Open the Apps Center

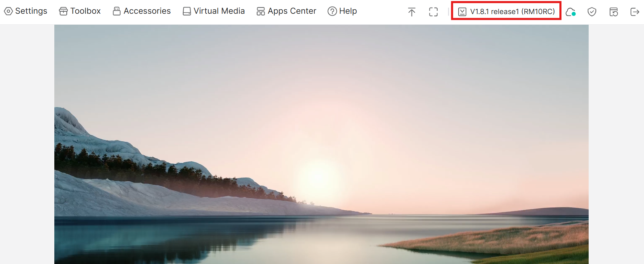tap(292, 11)
